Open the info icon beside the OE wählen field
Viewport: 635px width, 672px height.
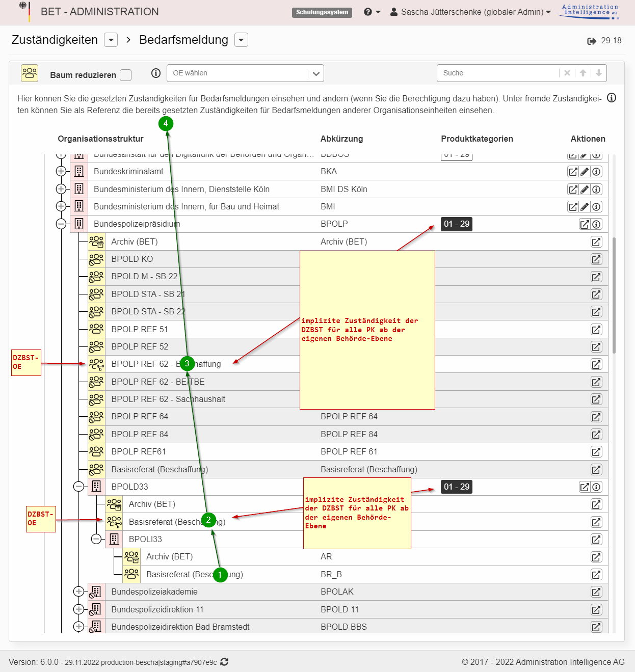[x=156, y=73]
